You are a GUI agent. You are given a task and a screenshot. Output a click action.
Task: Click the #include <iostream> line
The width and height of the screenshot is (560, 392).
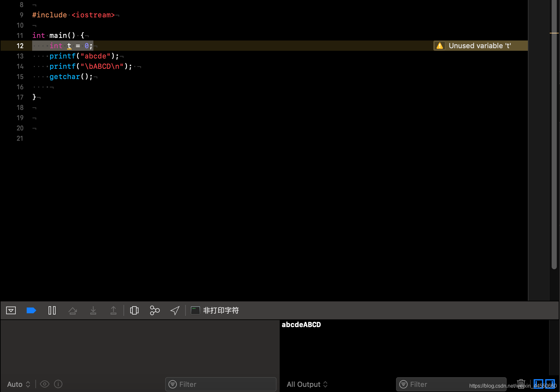pos(73,15)
